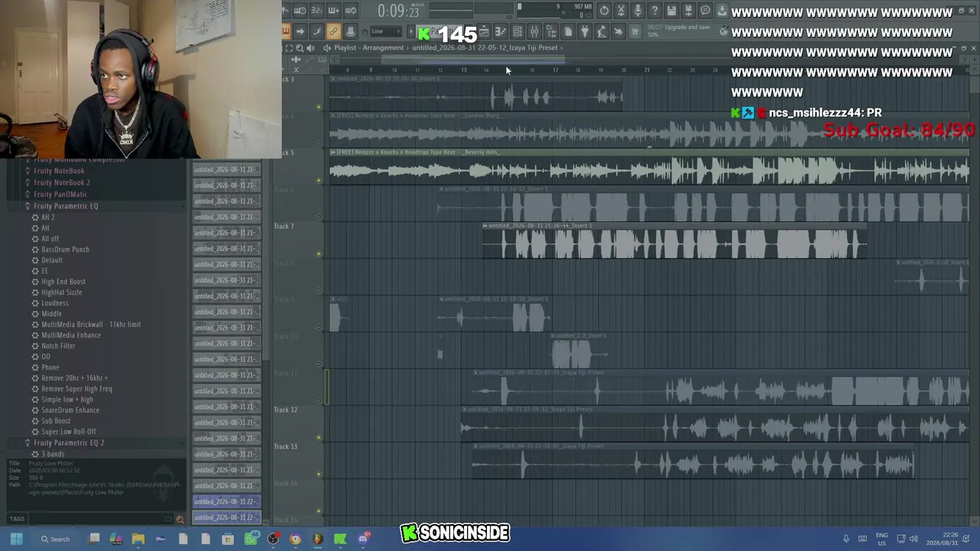The image size is (980, 551).
Task: Select the Notch Filter preset
Action: tap(58, 346)
